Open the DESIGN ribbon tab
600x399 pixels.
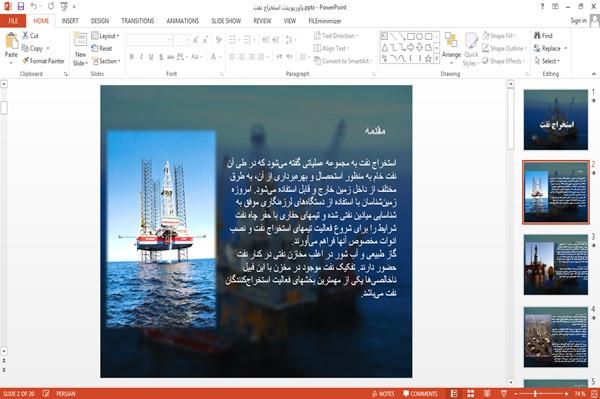100,21
